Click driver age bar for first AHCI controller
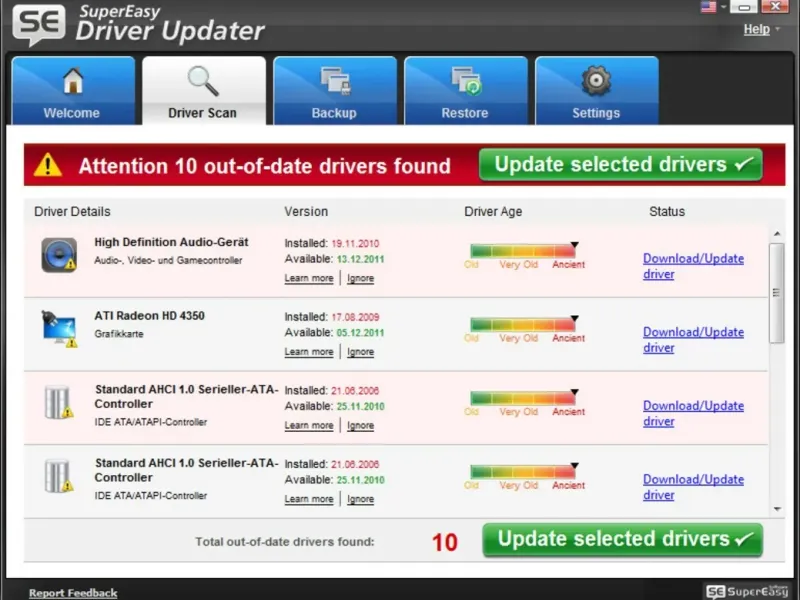800x600 pixels. [x=523, y=398]
